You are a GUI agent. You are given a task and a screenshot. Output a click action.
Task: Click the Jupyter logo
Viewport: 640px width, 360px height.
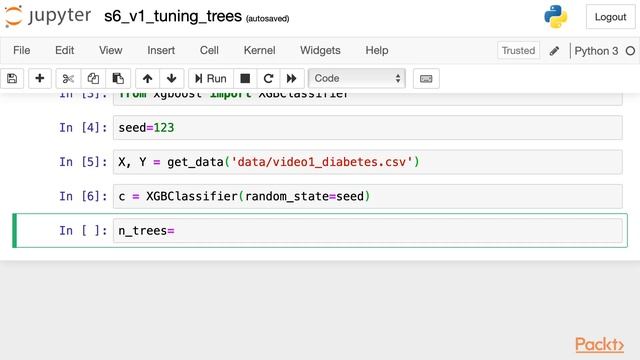[48, 16]
